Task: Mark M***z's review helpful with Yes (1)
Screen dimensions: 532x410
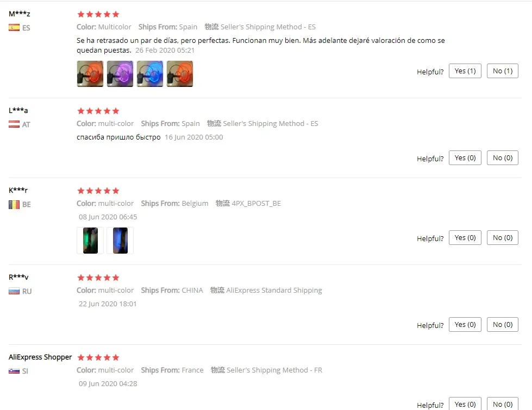Action: tap(465, 71)
